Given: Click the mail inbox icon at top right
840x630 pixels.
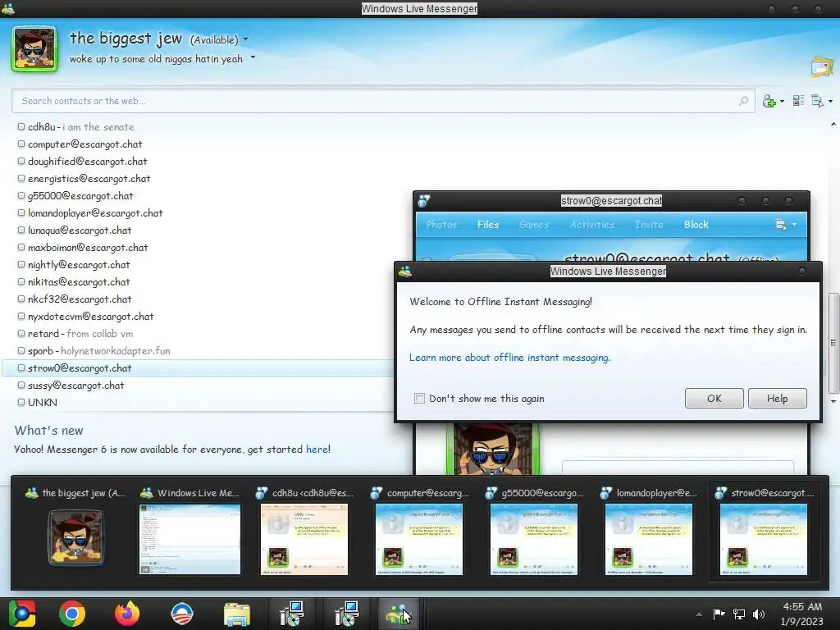Looking at the screenshot, I should coord(822,67).
